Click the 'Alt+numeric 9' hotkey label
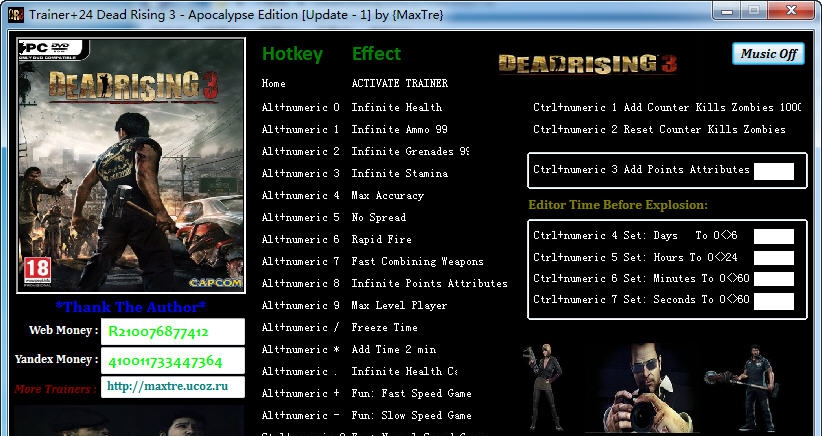 (x=300, y=306)
